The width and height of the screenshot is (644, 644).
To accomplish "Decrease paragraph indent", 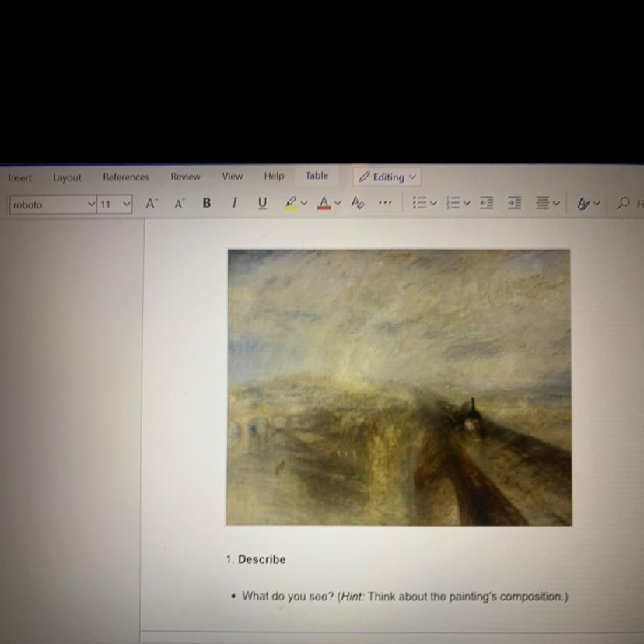I will coord(487,202).
